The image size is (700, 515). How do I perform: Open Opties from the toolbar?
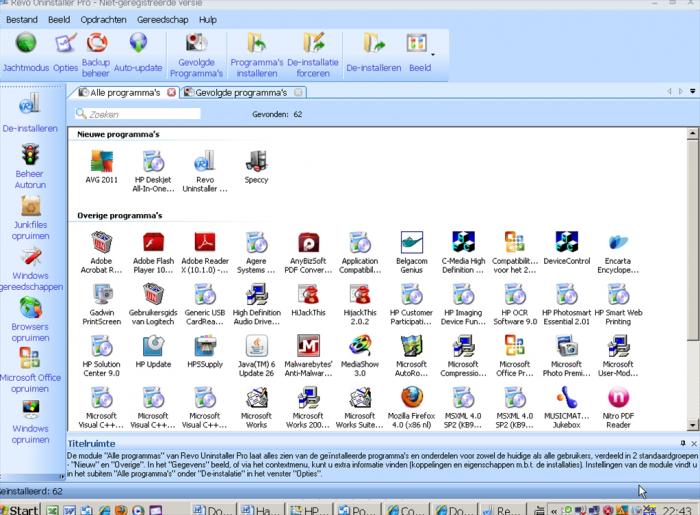65,53
